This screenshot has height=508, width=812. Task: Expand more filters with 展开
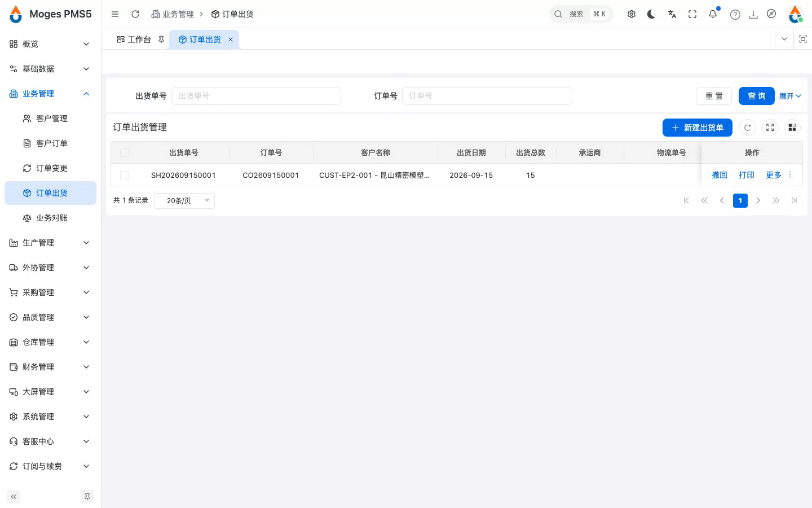click(x=790, y=96)
